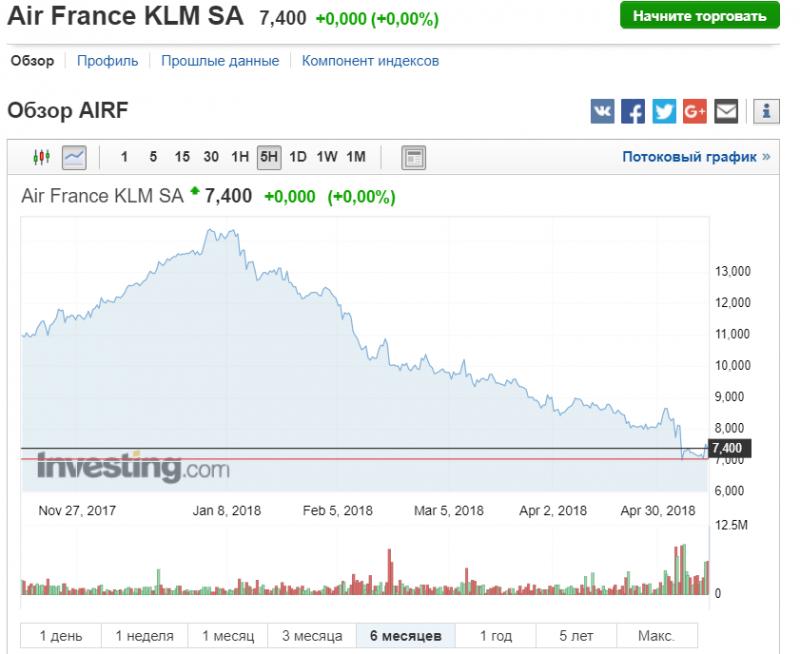Select the 6 месяцев range
The width and height of the screenshot is (800, 654).
[x=406, y=636]
